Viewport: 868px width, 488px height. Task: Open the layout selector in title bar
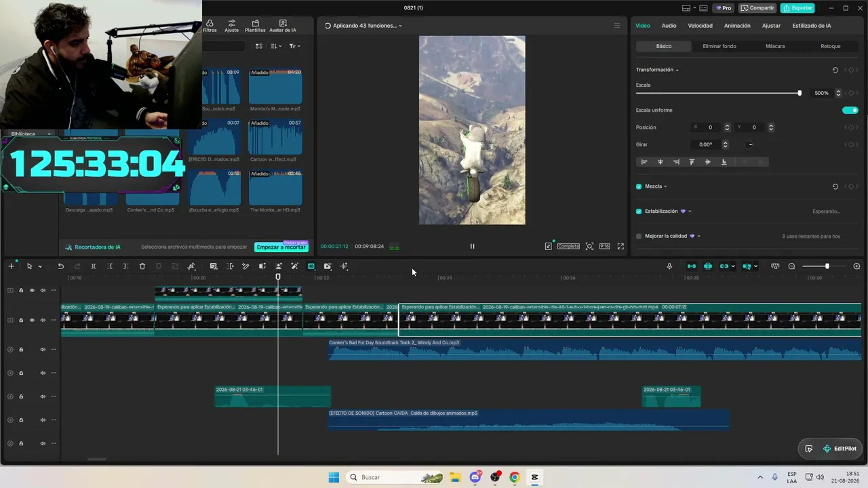click(x=688, y=8)
